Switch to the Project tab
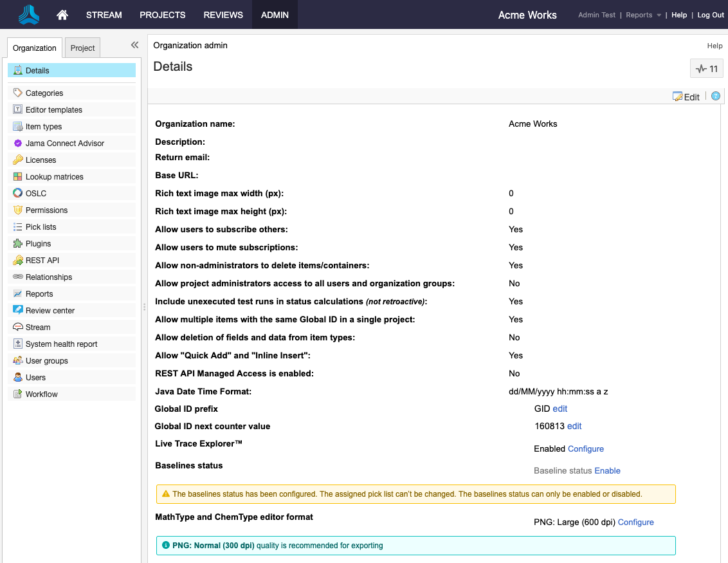The image size is (728, 563). point(82,48)
